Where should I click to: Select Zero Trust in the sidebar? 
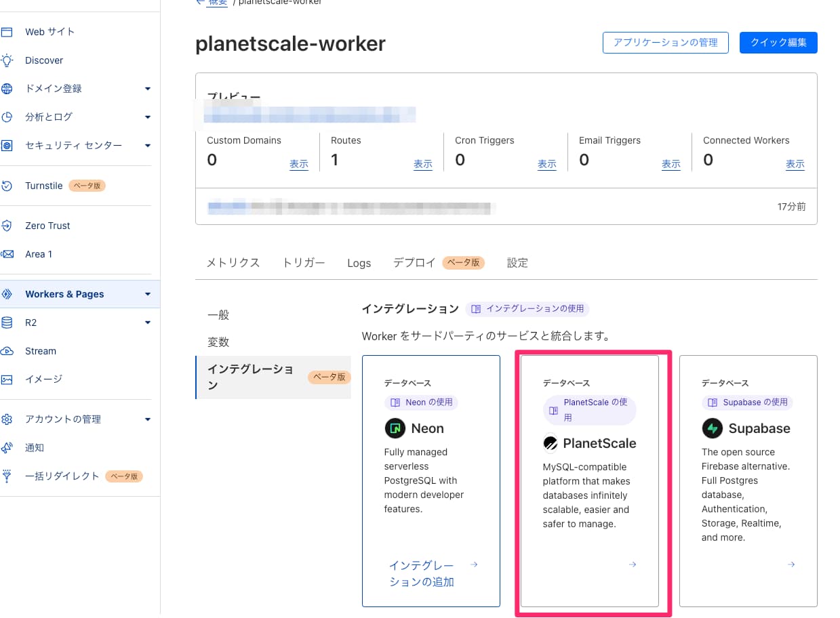(46, 225)
